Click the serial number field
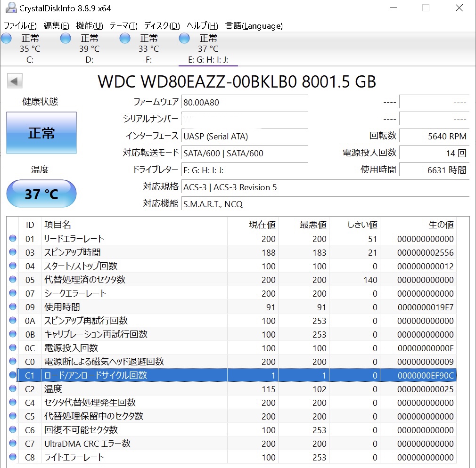476x468 pixels. 245,119
